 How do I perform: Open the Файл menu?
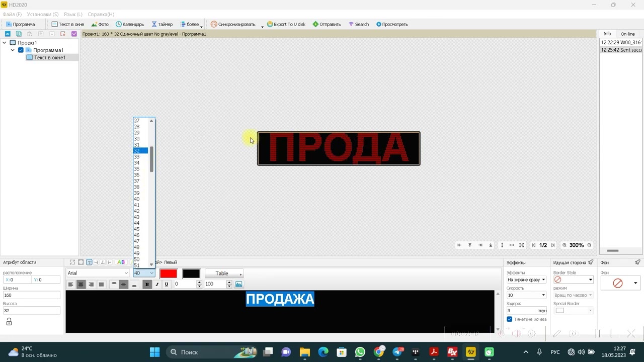coord(12,14)
